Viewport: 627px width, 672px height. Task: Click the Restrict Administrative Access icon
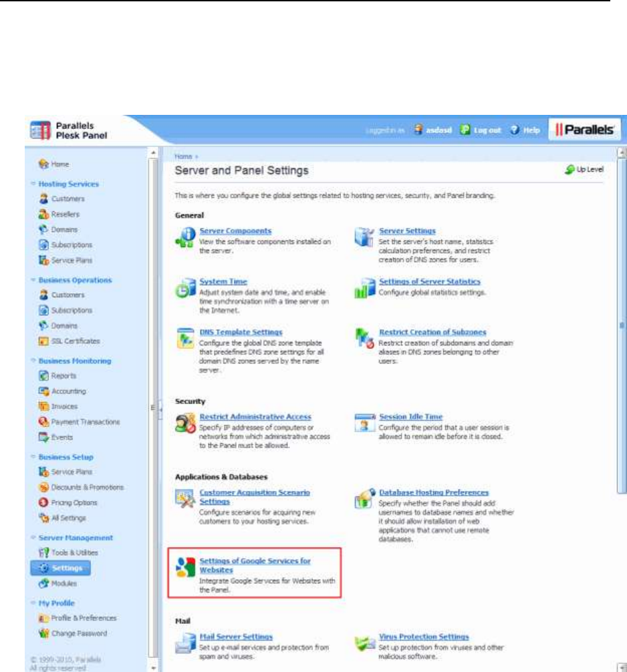185,423
